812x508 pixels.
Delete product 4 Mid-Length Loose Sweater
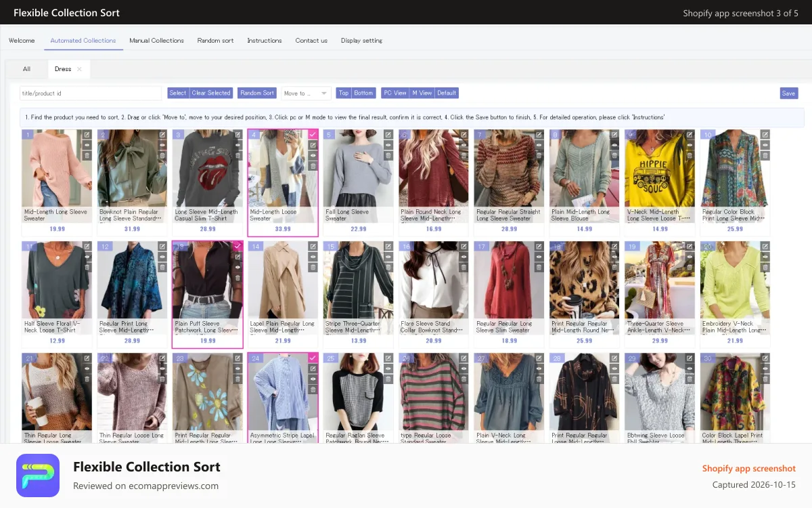313,165
